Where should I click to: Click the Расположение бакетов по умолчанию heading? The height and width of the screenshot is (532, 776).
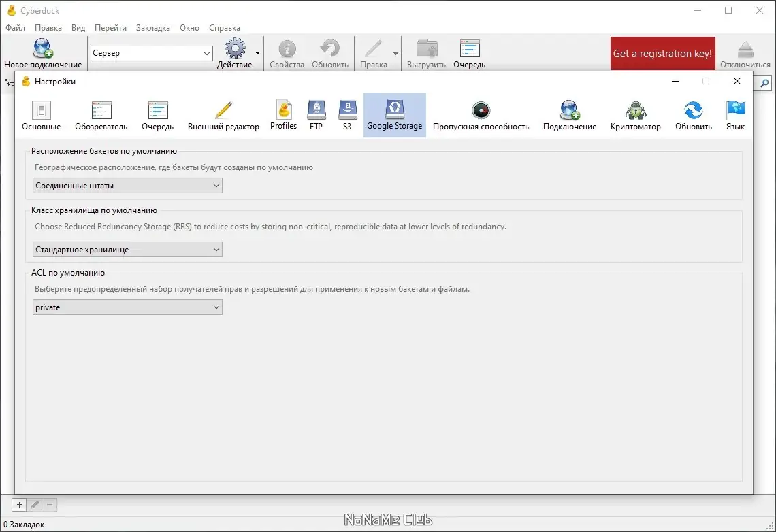pyautogui.click(x=104, y=151)
